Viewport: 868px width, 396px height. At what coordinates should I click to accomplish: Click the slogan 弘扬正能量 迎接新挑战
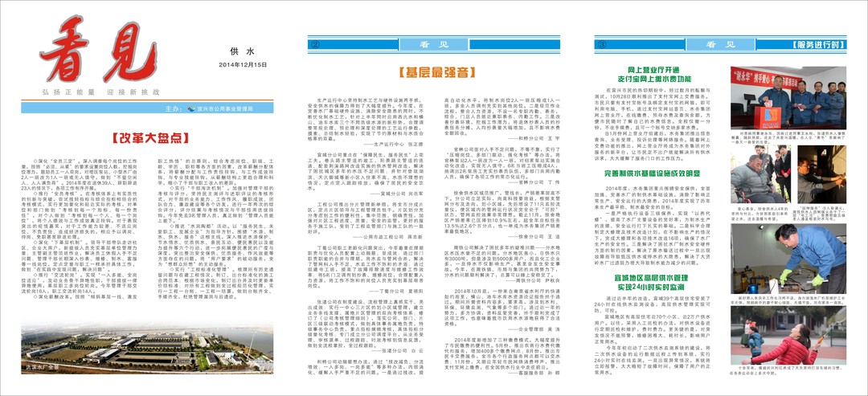pyautogui.click(x=100, y=92)
